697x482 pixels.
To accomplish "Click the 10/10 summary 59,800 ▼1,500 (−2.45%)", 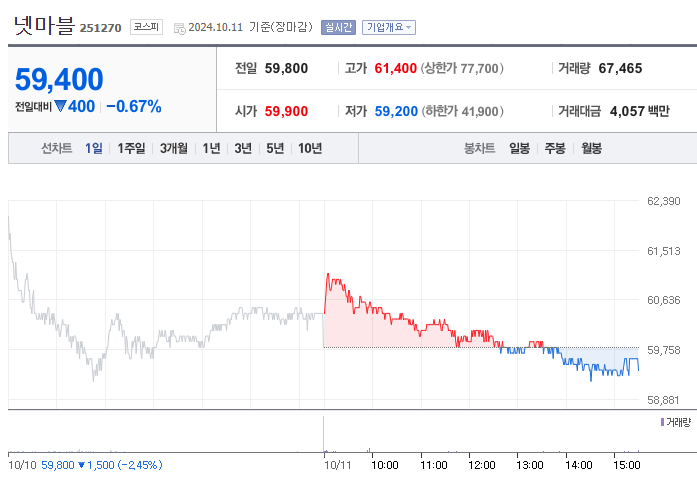I will [x=102, y=466].
